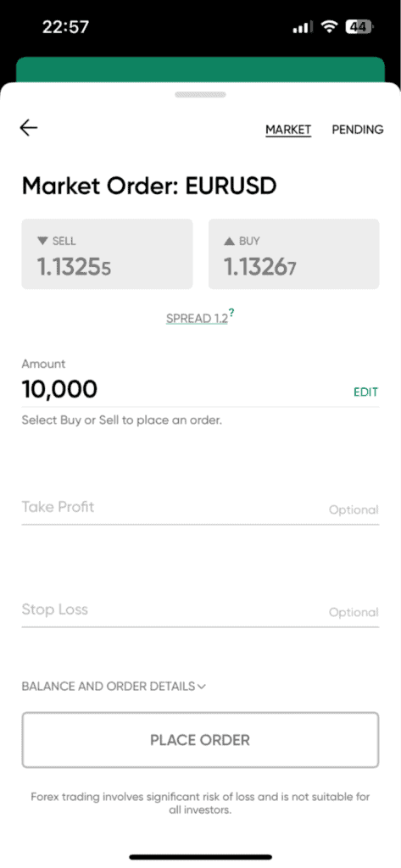
Task: Switch to the PENDING tab
Action: (358, 130)
